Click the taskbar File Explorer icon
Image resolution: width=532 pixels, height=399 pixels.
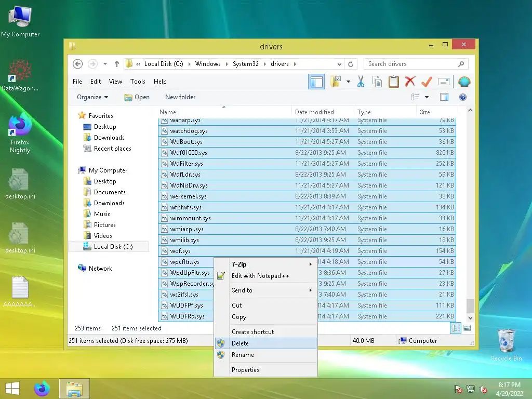pos(74,389)
